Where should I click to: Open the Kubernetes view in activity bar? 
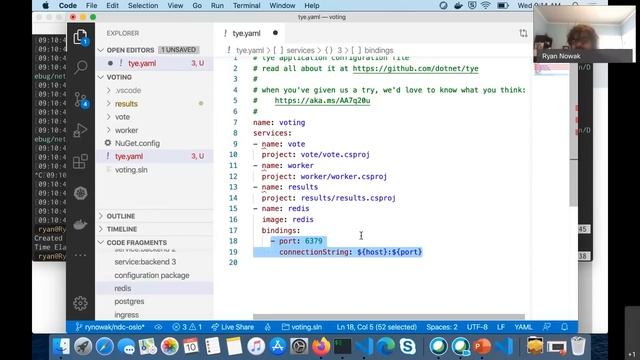point(80,193)
